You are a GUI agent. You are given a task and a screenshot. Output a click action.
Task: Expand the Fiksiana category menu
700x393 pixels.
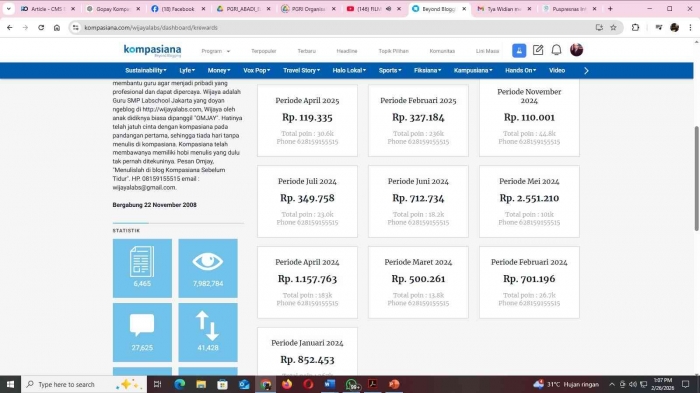(427, 71)
